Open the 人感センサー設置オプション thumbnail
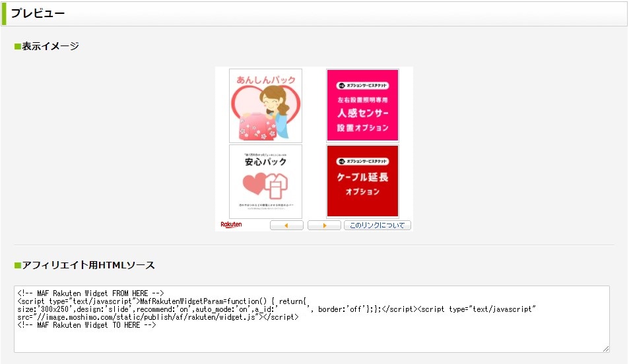629x364 pixels. [x=362, y=106]
